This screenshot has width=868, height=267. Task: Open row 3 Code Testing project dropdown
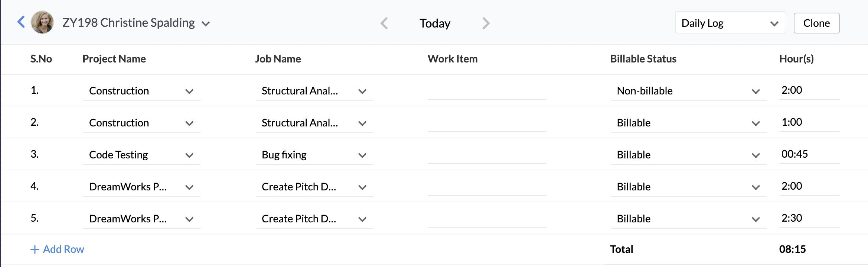pos(141,155)
